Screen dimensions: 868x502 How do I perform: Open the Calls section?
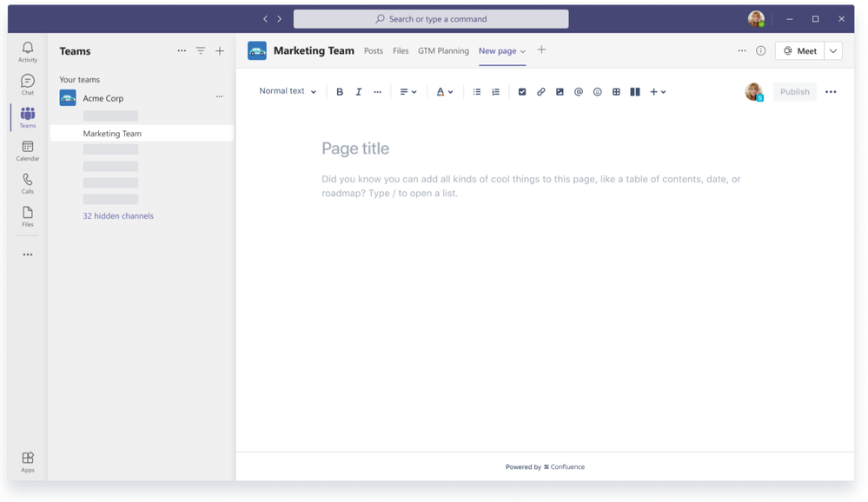(28, 183)
